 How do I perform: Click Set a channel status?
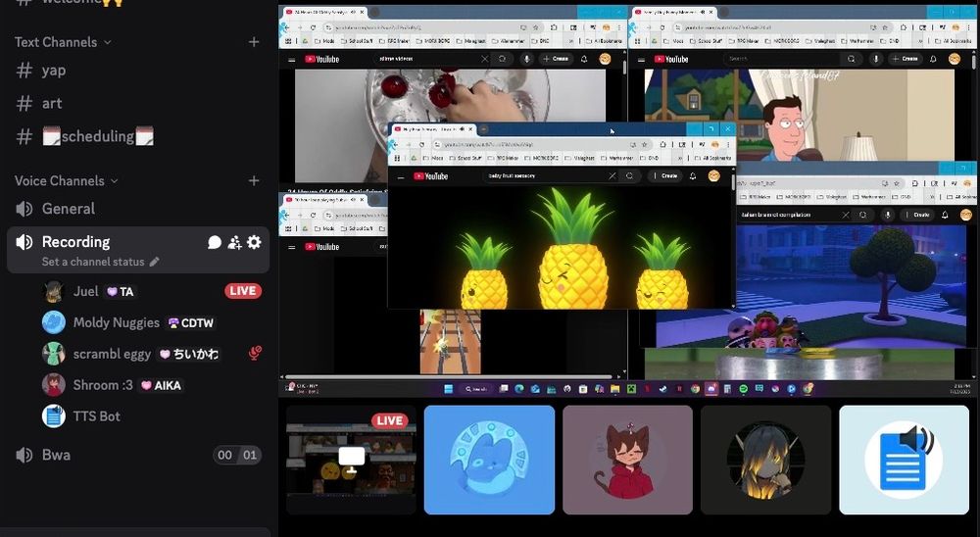point(100,262)
